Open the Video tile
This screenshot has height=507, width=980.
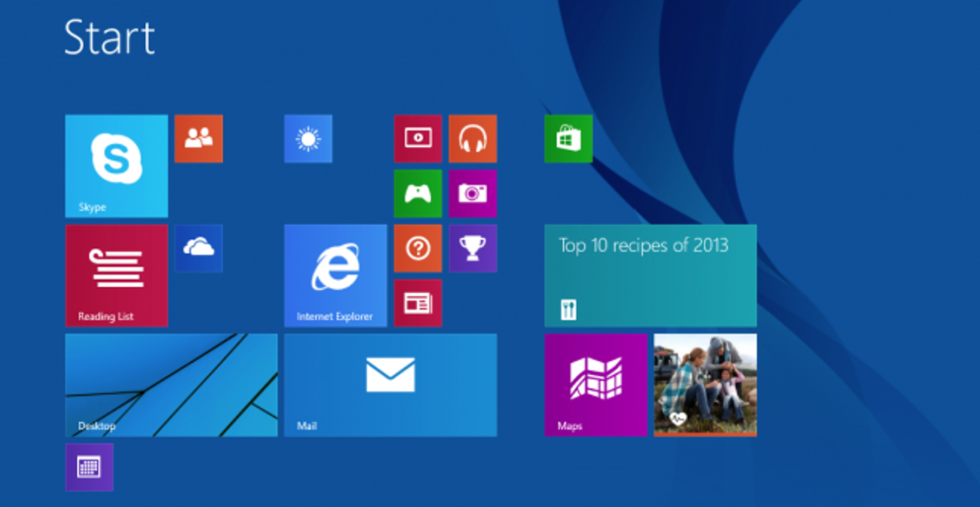[x=418, y=139]
